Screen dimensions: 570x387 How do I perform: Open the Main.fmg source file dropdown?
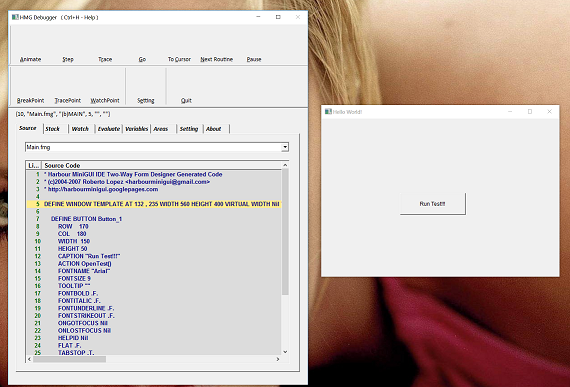[x=285, y=147]
